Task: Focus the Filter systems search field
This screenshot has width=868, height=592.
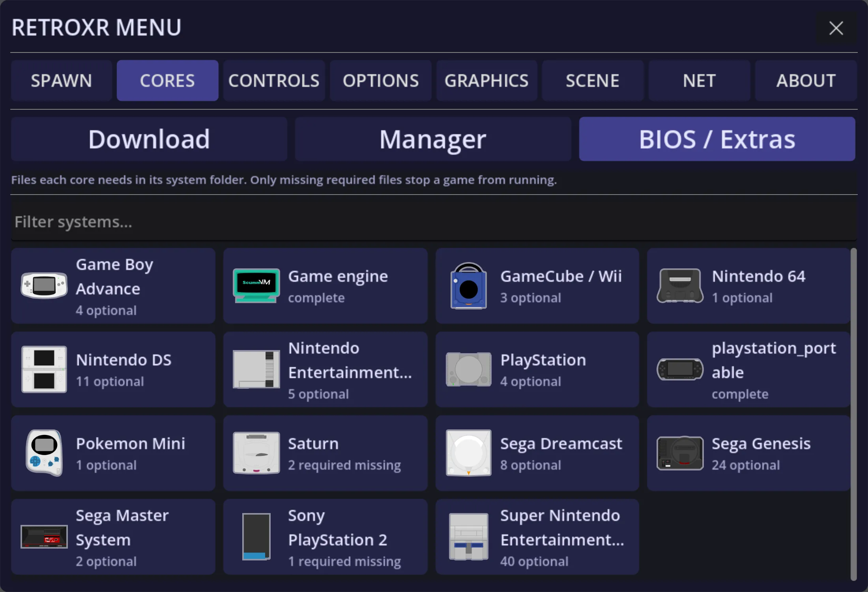Action: pyautogui.click(x=434, y=222)
